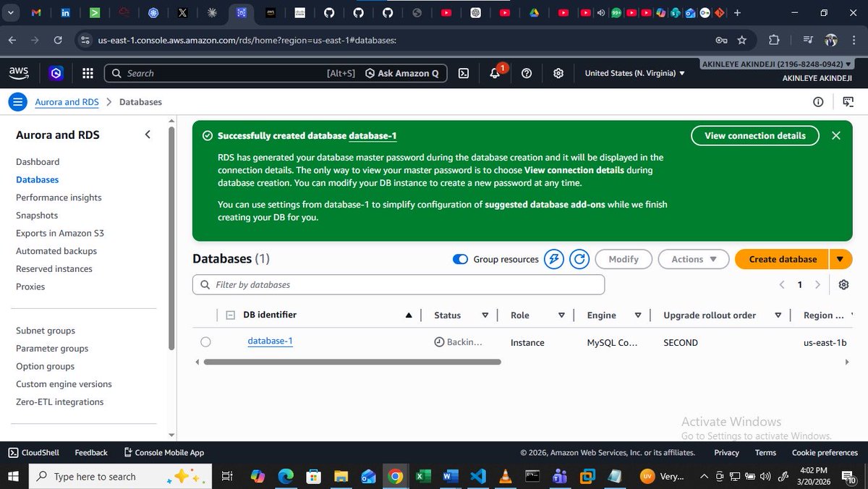Viewport: 868px width, 489px height.
Task: Open the browser extensions puzzle icon
Action: point(774,40)
